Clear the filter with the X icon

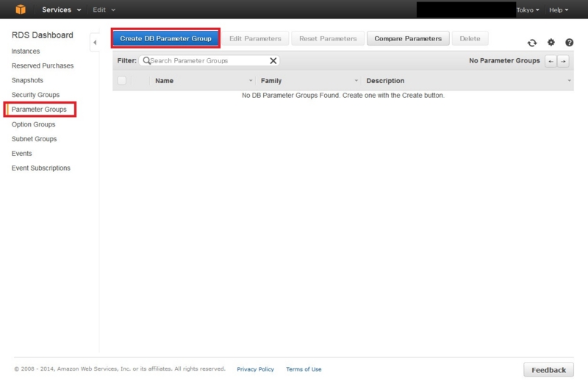point(273,61)
